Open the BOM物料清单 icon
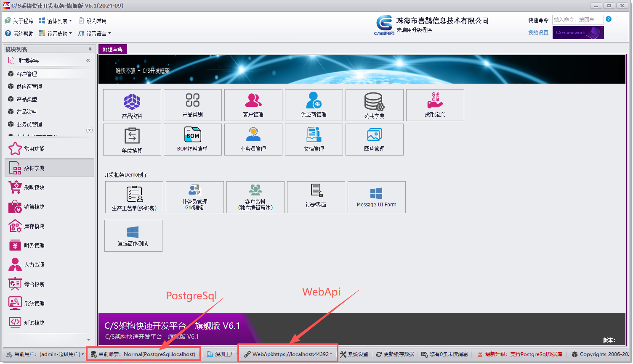Screen dimensions: 633x364 (192, 139)
